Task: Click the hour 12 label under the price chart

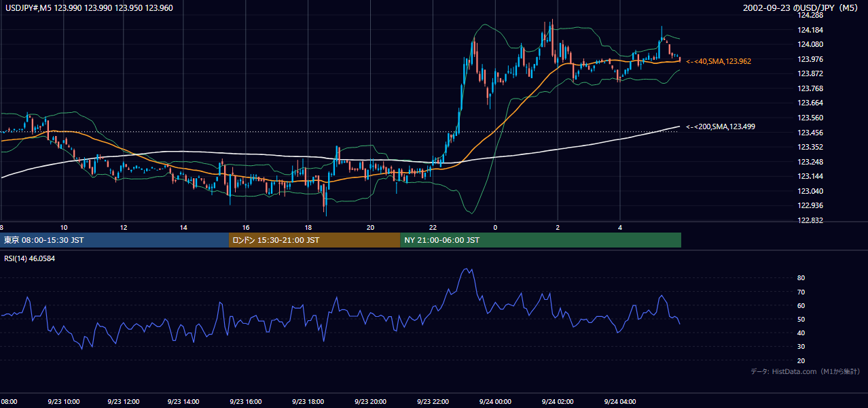Action: 124,228
